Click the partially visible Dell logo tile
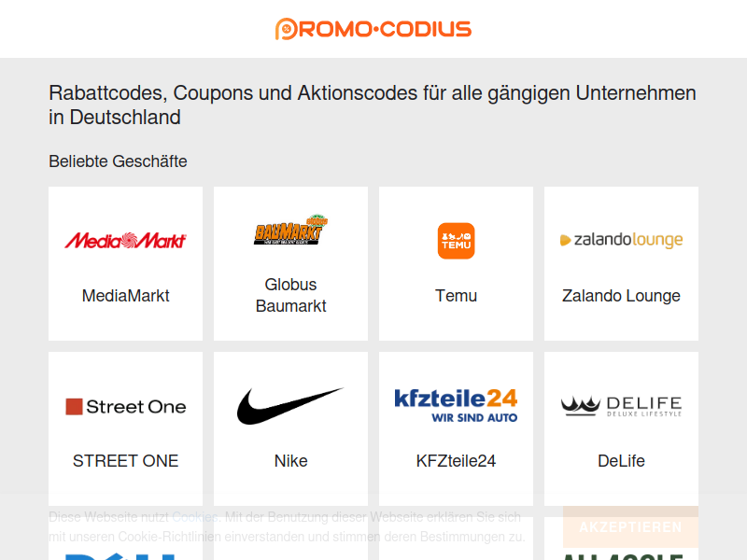The width and height of the screenshot is (747, 560). (126, 539)
